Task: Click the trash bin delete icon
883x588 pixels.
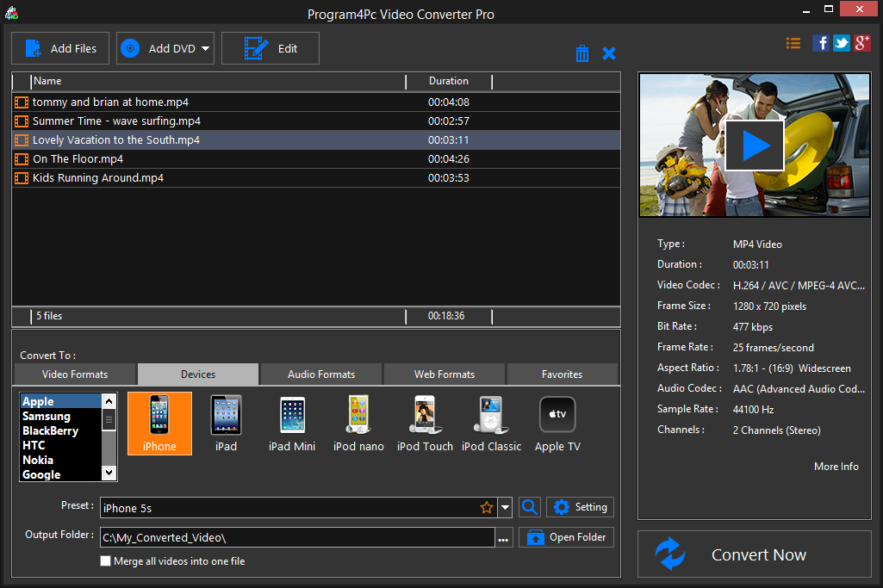Action: pyautogui.click(x=582, y=53)
